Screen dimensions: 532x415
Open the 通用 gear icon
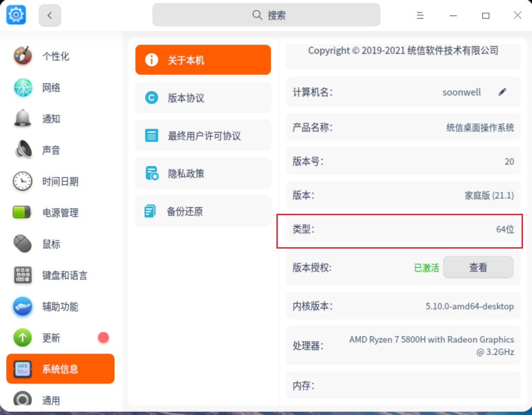click(x=23, y=399)
